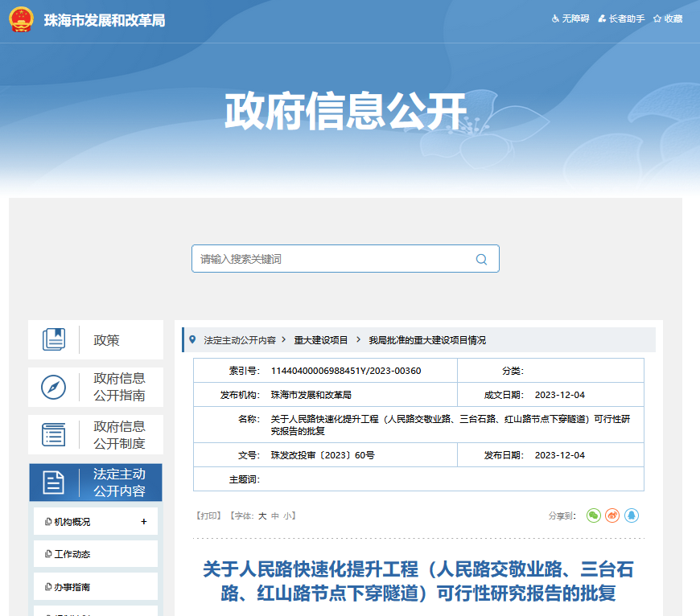Expand the 机构概况 plus expander
700x616 pixels.
point(144,521)
